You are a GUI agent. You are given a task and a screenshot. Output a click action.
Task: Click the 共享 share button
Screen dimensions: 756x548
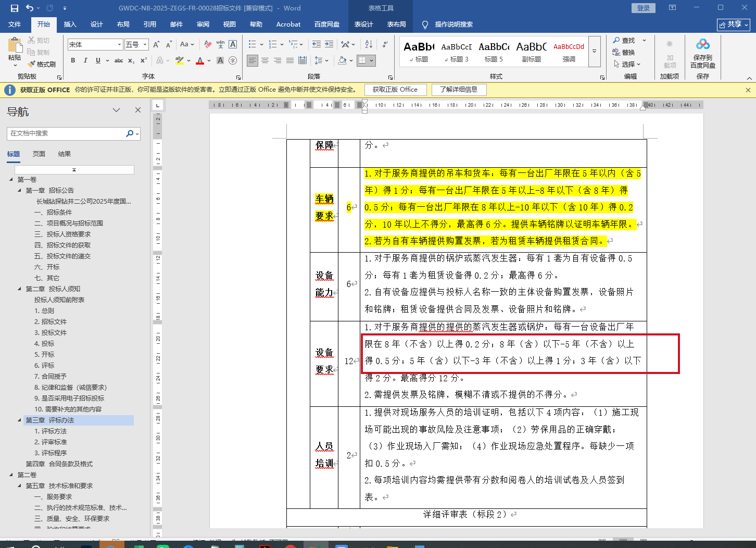click(x=734, y=24)
